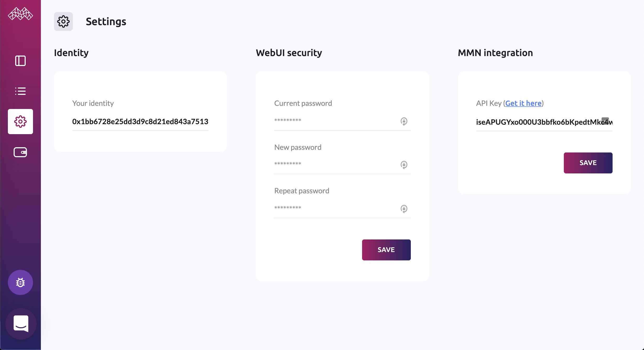Click the bug report round button
Image resolution: width=644 pixels, height=350 pixels.
click(x=20, y=282)
